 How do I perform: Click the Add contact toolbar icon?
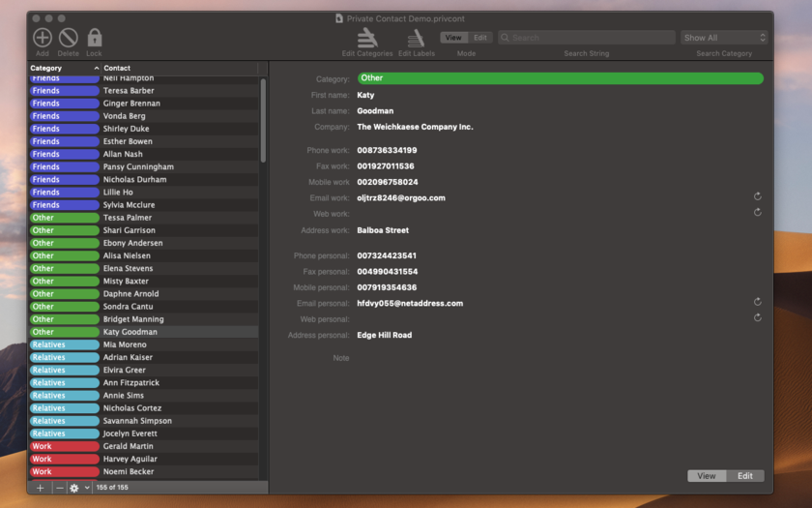[43, 38]
